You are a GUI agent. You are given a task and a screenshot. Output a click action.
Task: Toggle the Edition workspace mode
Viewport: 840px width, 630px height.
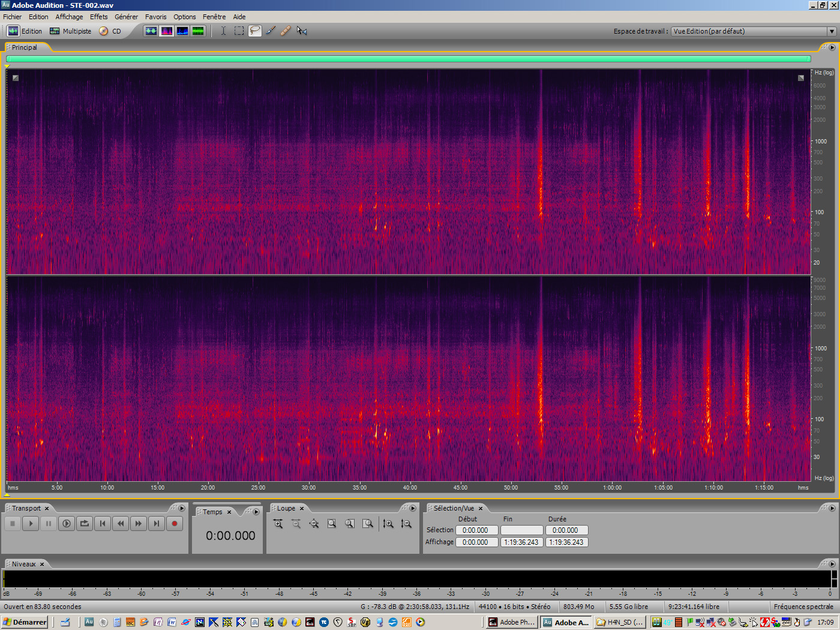pos(26,31)
